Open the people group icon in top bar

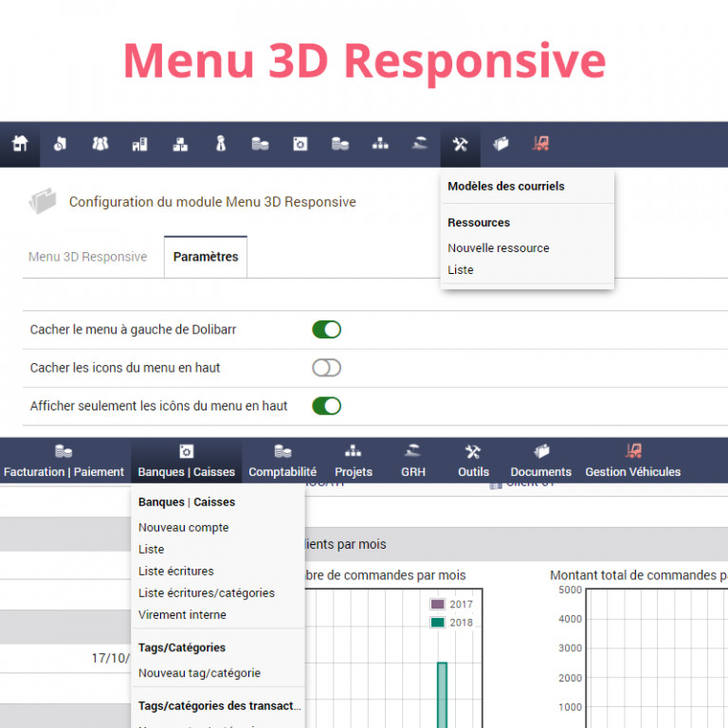[x=100, y=144]
